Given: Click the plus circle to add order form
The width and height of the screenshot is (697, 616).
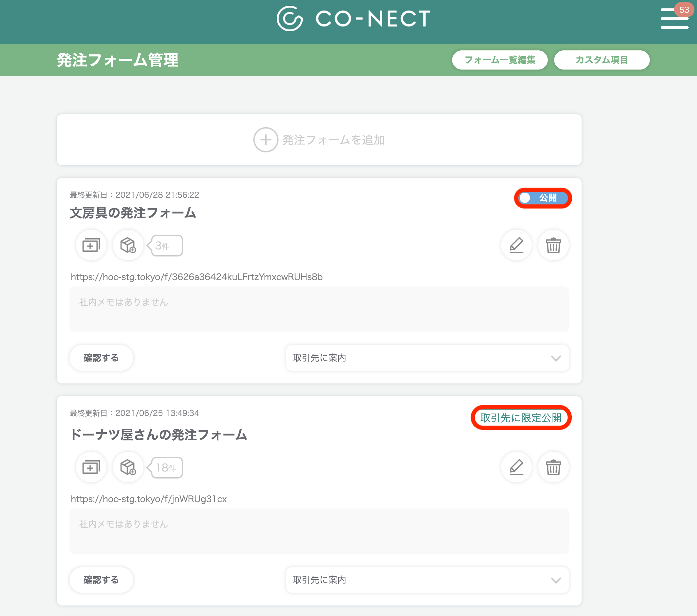Looking at the screenshot, I should (266, 140).
